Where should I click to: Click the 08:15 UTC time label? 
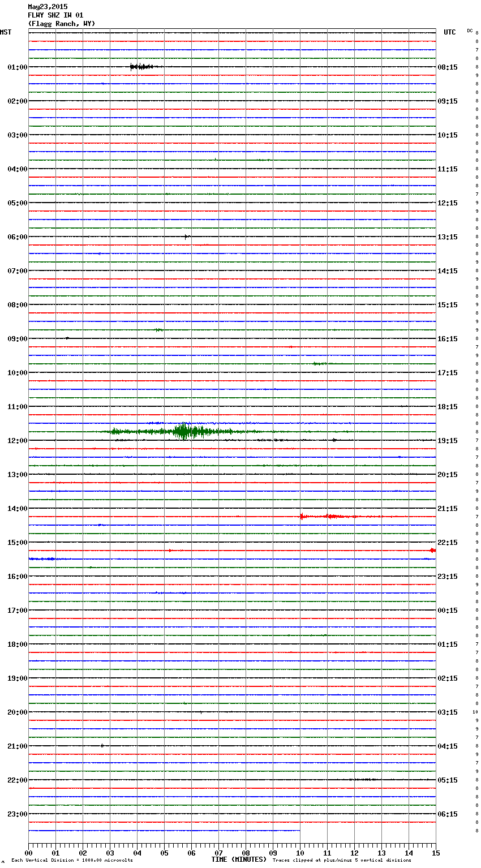point(448,67)
